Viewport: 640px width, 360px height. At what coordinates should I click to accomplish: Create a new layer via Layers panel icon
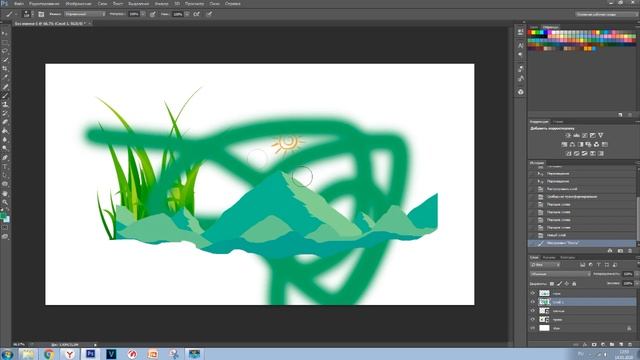point(621,344)
